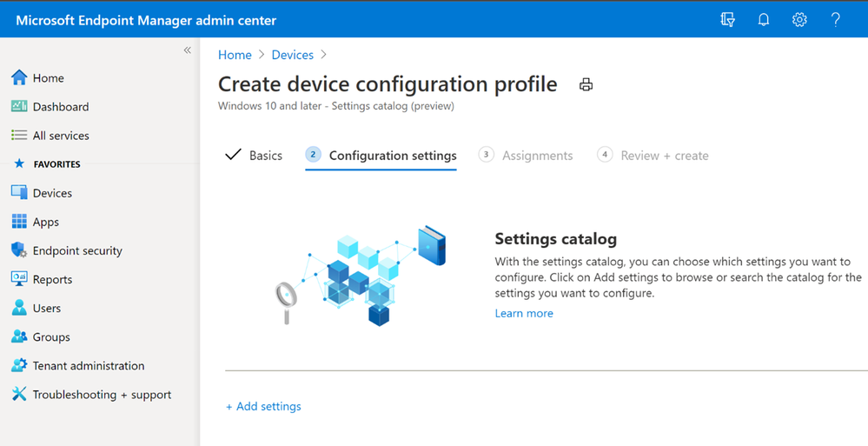Click Microsoft Endpoint Manager admin center title
The width and height of the screenshot is (868, 446).
pos(146,21)
